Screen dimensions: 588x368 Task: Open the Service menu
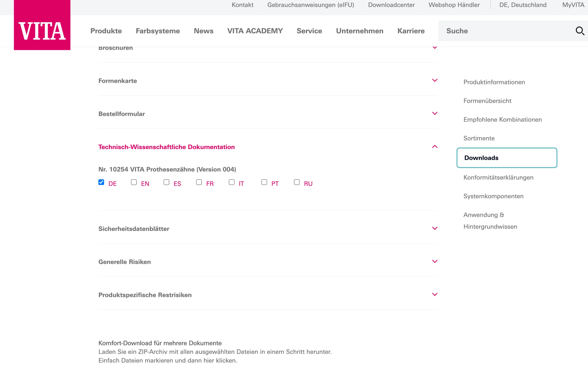pyautogui.click(x=309, y=31)
